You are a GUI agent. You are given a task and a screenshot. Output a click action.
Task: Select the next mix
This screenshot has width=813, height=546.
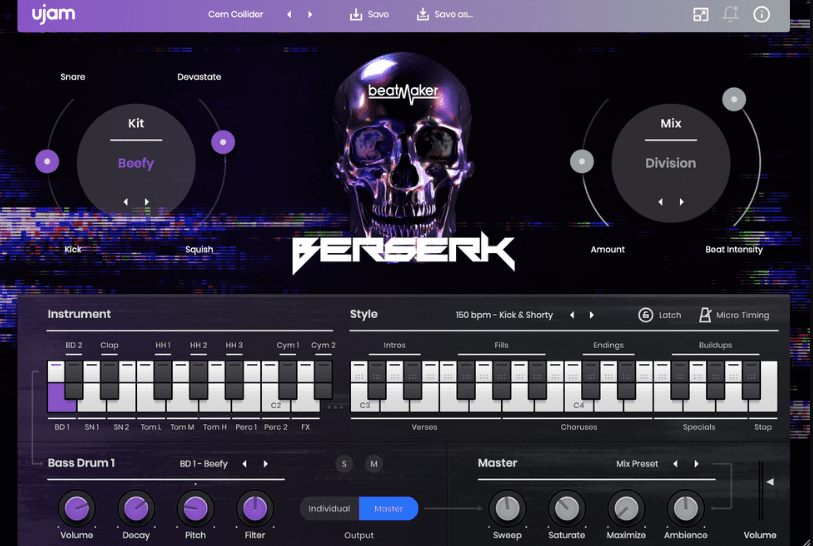(682, 202)
